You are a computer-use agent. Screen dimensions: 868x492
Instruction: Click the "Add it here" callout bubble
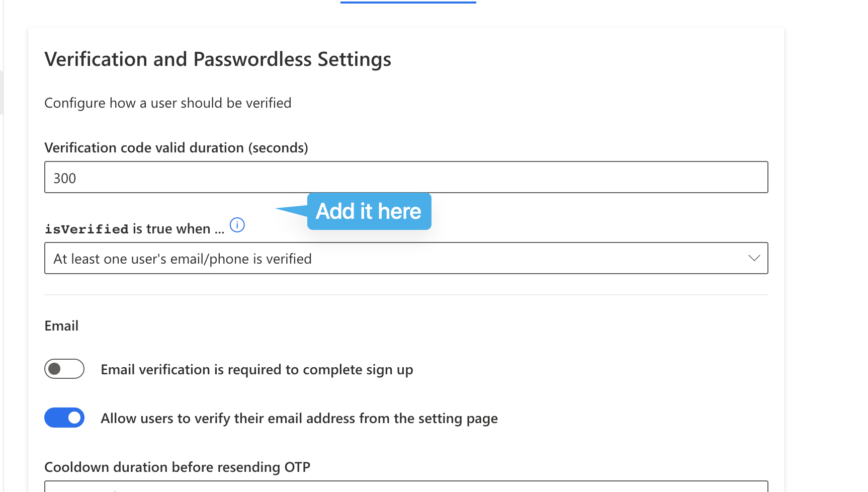[369, 211]
